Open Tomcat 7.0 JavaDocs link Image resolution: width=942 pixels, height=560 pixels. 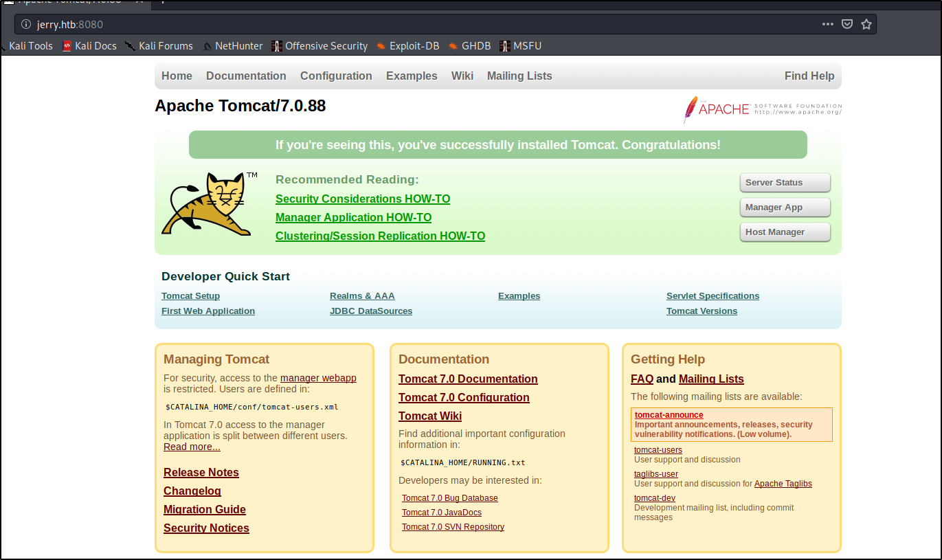click(442, 513)
